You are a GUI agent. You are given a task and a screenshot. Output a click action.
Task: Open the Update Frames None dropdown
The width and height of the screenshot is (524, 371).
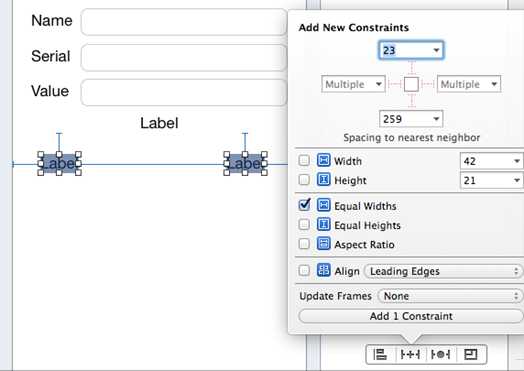(450, 296)
